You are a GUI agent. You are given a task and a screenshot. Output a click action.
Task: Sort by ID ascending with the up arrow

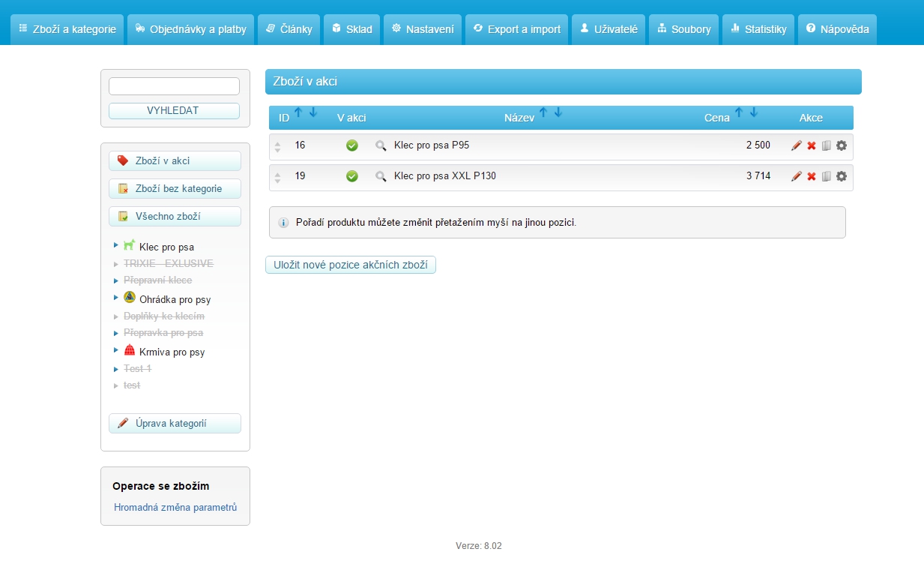pos(298,112)
